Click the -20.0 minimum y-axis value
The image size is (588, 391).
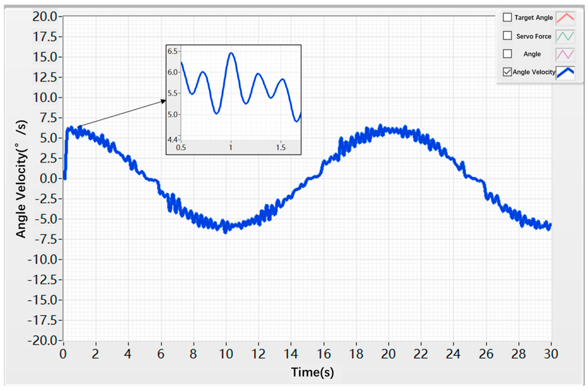pos(42,340)
